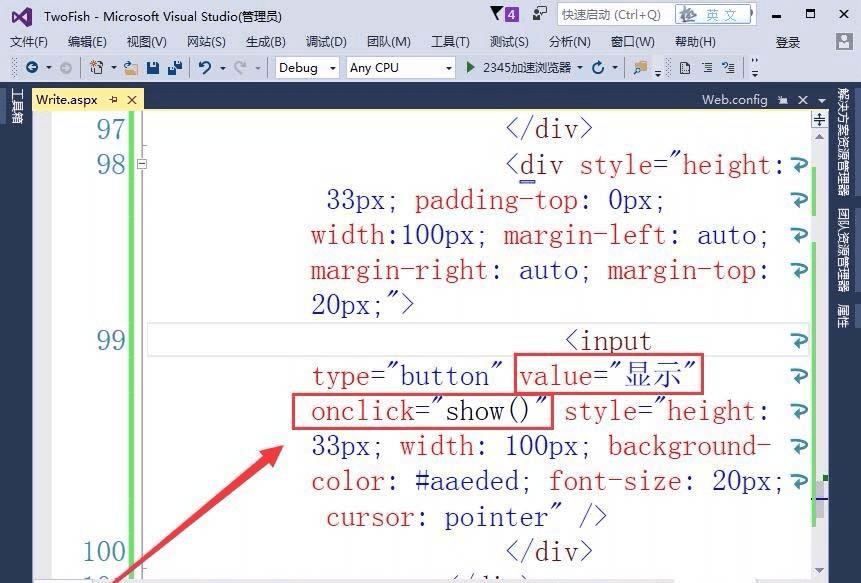
Task: Expand the Undo history dropdown
Action: 222,68
